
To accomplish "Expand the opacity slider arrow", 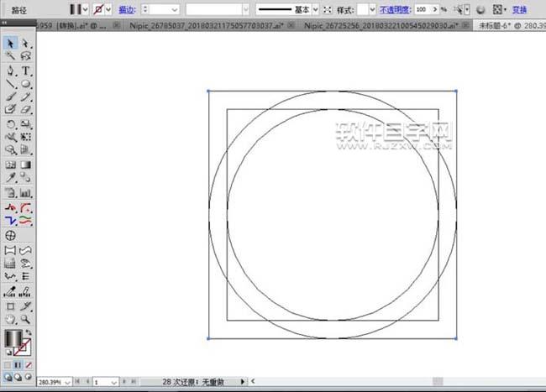I will pos(435,10).
